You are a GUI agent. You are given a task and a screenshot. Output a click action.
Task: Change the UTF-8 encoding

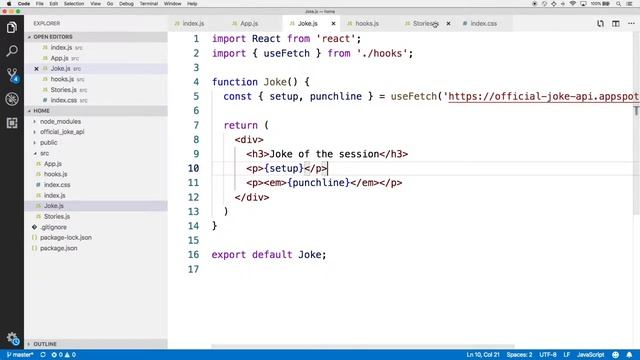(x=548, y=355)
